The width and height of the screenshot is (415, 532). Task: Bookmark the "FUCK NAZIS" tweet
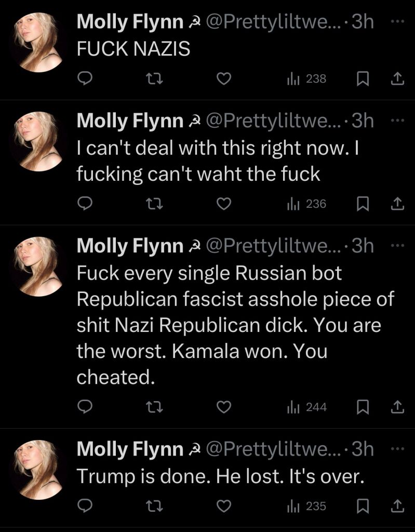[x=363, y=79]
